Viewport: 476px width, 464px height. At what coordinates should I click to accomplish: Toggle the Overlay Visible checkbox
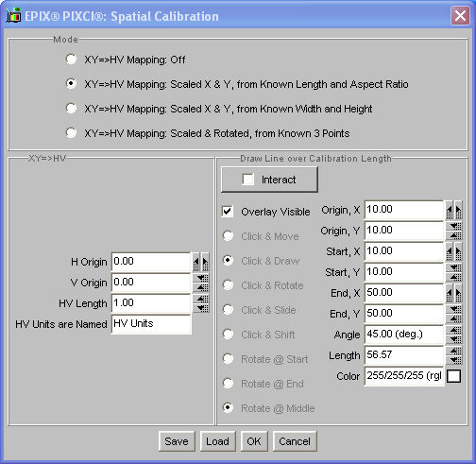pyautogui.click(x=228, y=212)
